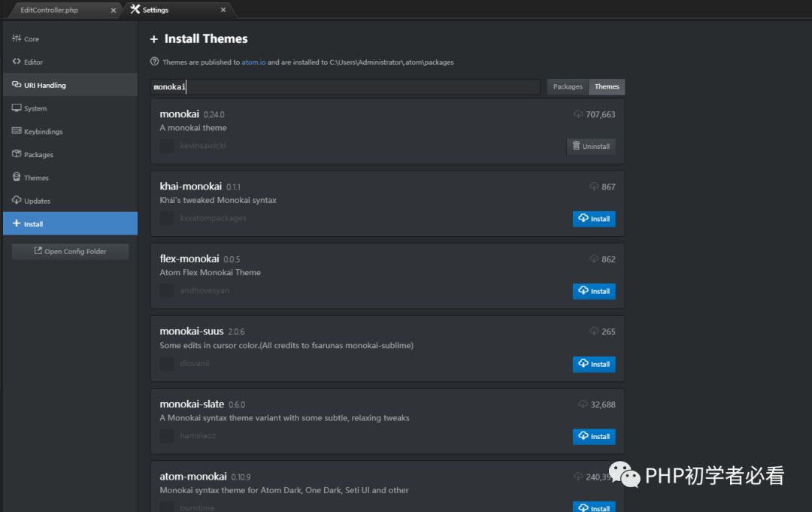The height and width of the screenshot is (512, 812).
Task: Go to System settings panel
Action: 35,109
